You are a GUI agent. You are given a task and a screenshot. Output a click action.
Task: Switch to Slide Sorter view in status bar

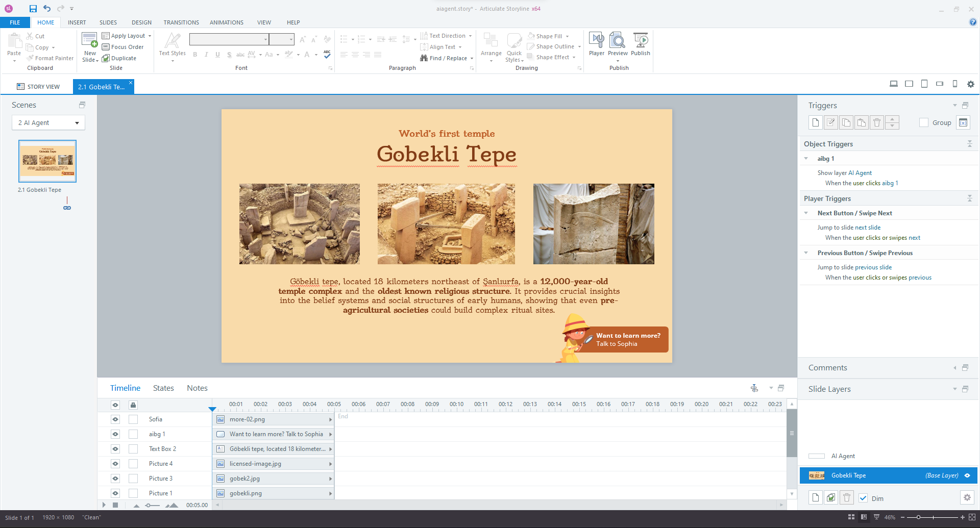coord(851,517)
